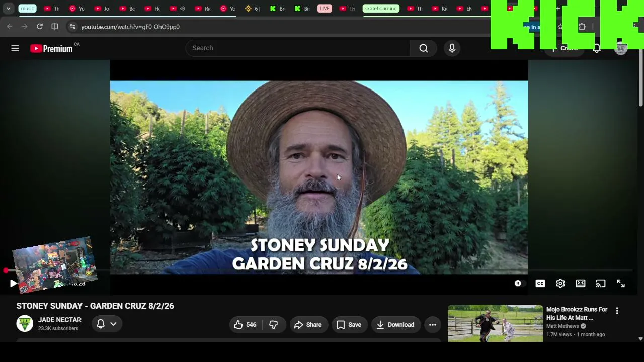644x362 pixels.
Task: Open the JADE NECTAR channel avatar
Action: click(25, 324)
